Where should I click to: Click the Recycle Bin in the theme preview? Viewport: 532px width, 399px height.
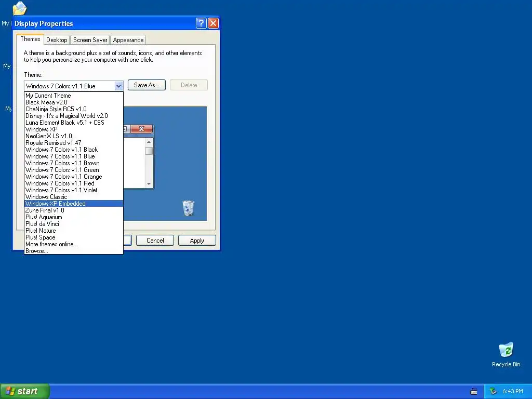click(x=188, y=208)
